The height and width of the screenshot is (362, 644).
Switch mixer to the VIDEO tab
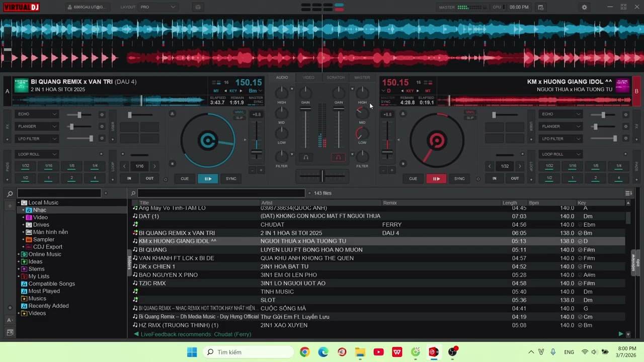[308, 77]
